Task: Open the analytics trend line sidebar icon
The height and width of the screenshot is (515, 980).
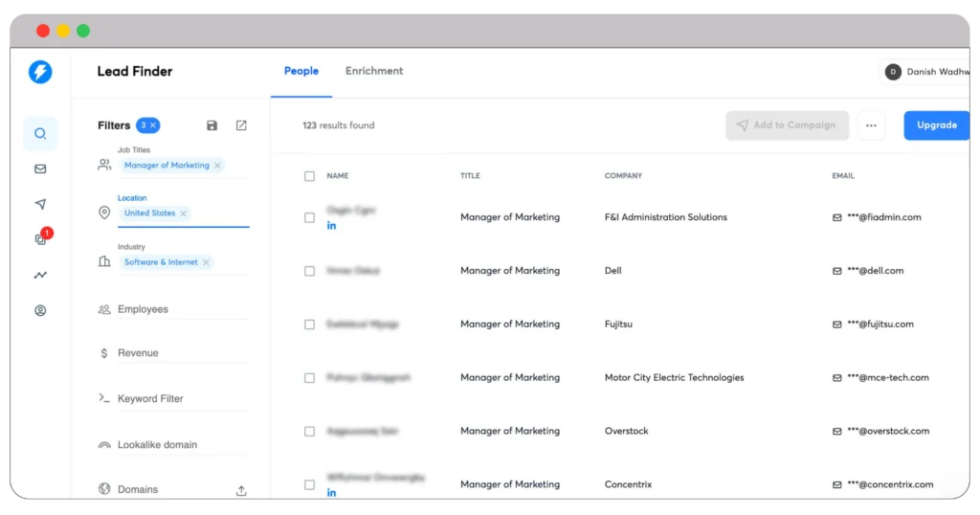Action: 40,275
